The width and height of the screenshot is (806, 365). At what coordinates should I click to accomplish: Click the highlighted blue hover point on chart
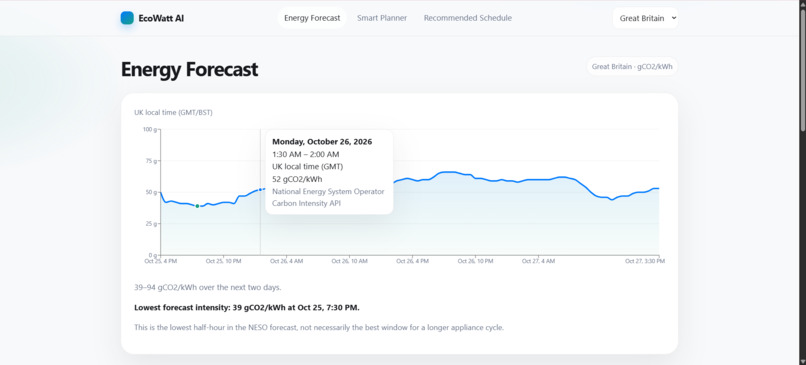click(260, 190)
